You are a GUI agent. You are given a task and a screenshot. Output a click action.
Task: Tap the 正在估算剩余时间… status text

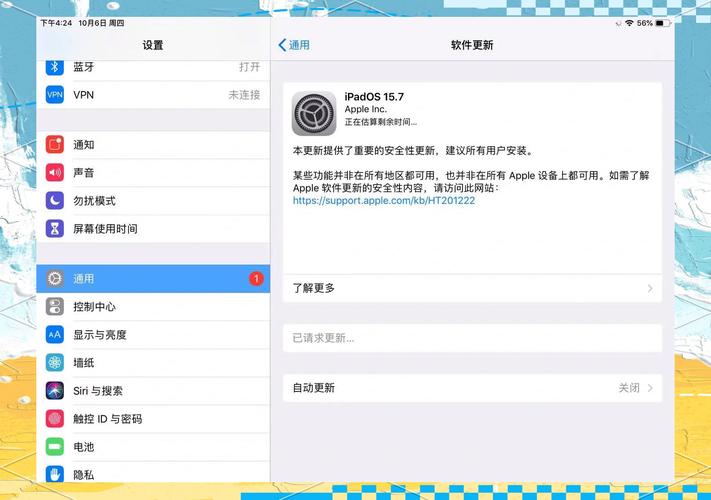tap(380, 122)
